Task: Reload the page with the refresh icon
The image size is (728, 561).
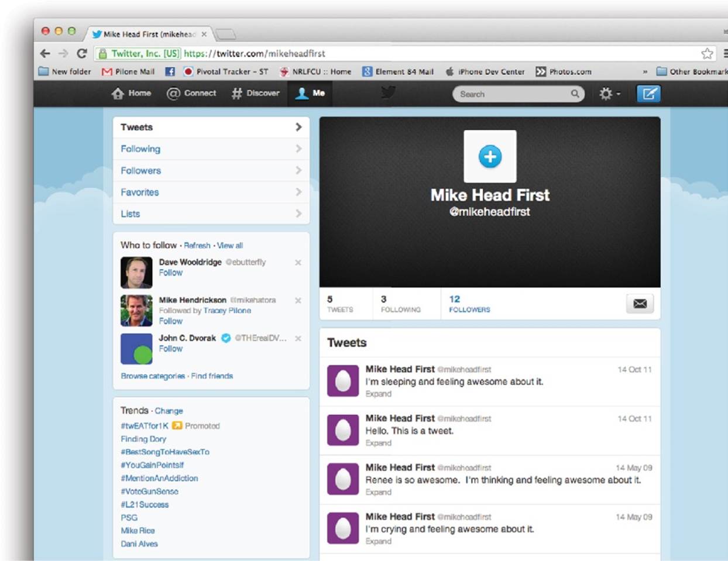Action: click(x=82, y=53)
